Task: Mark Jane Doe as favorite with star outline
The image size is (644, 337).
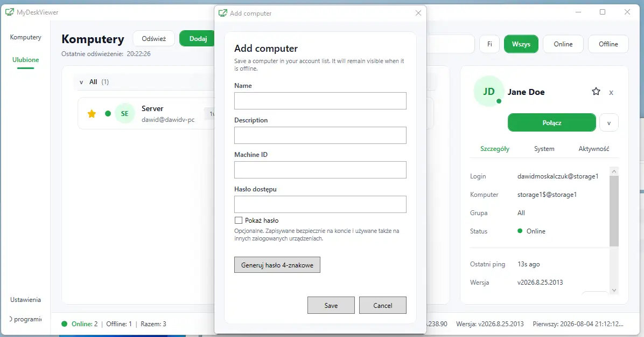Action: (596, 91)
